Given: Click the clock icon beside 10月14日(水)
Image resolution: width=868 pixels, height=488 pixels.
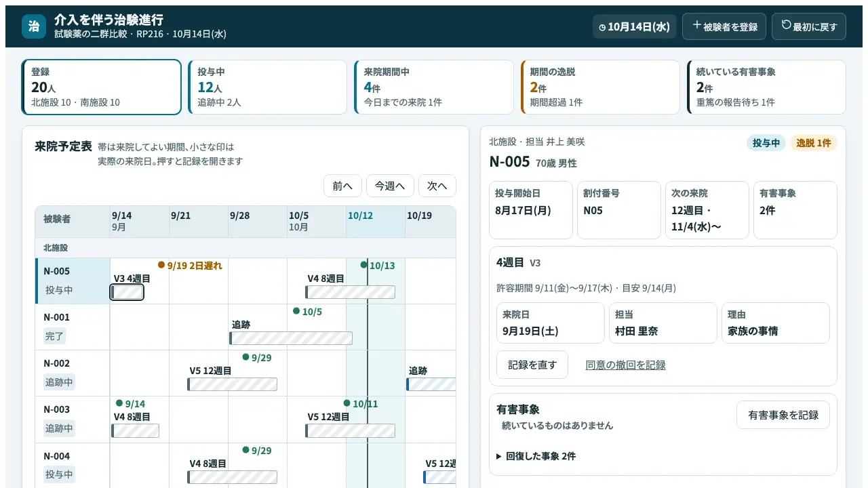Looking at the screenshot, I should (x=602, y=27).
